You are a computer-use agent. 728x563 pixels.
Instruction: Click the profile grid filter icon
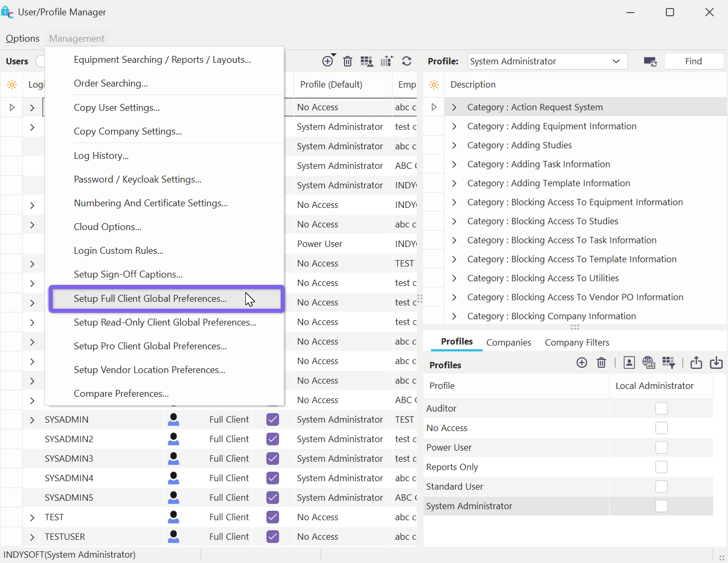click(x=668, y=362)
